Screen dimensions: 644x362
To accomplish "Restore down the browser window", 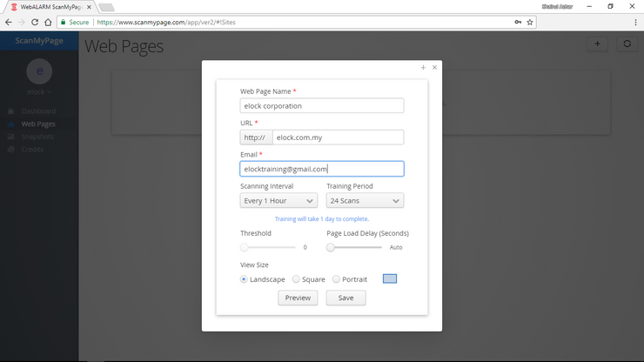I will tap(611, 7).
